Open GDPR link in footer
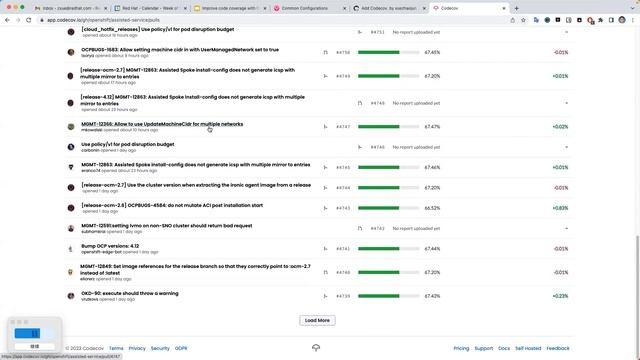This screenshot has width=640, height=360. coord(181,348)
